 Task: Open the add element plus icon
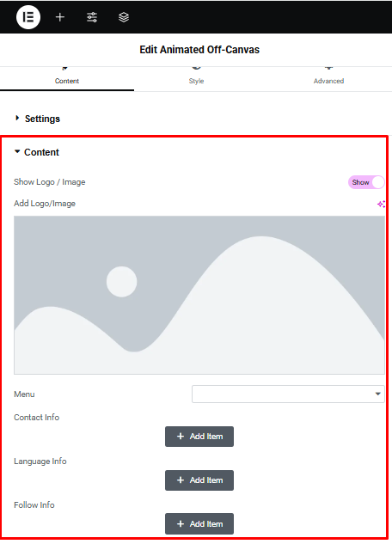click(x=60, y=17)
